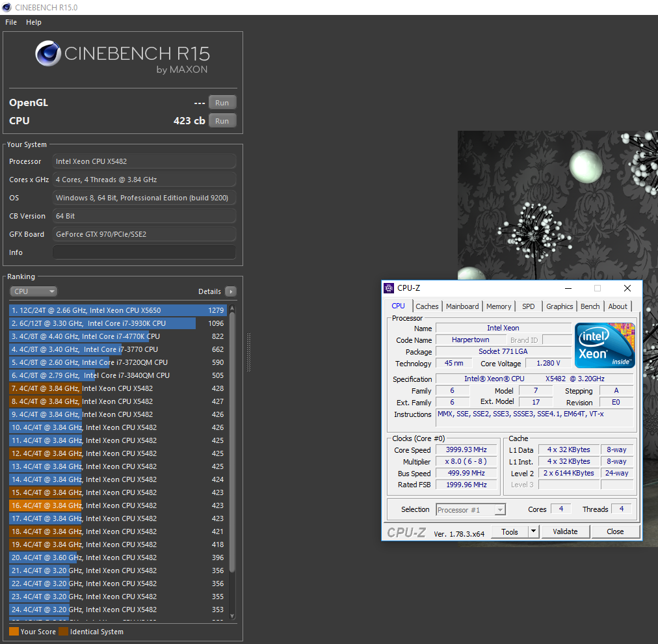
Task: Switch to the Caches tab
Action: coord(427,306)
